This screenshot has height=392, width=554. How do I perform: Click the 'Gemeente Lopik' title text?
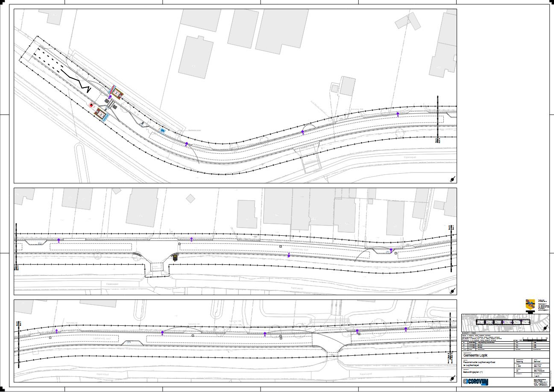pos(475,355)
